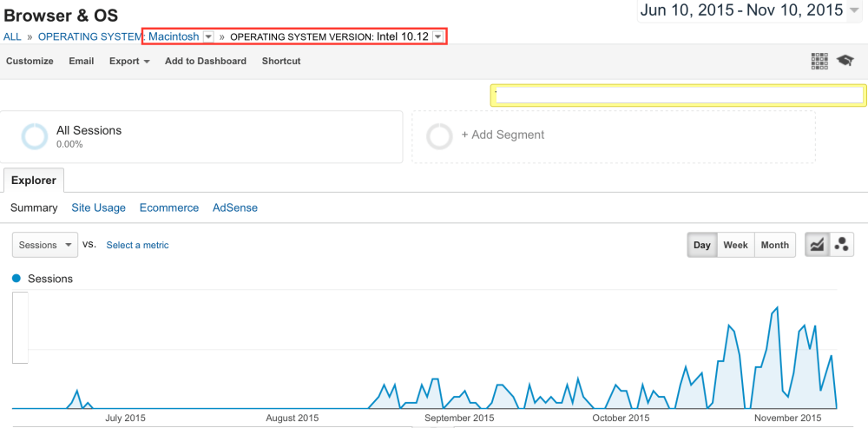868x428 pixels.
Task: Switch to the Ecommerce tab
Action: pyautogui.click(x=169, y=208)
